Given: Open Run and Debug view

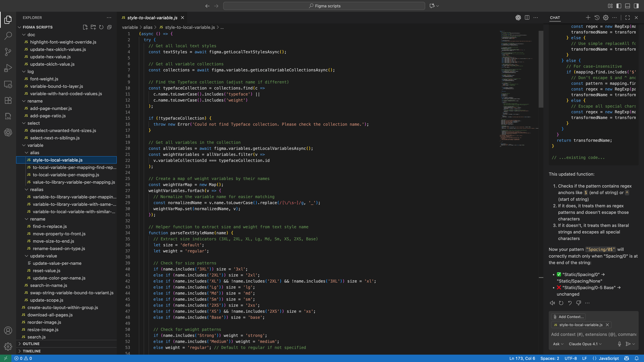Looking at the screenshot, I should (x=8, y=68).
